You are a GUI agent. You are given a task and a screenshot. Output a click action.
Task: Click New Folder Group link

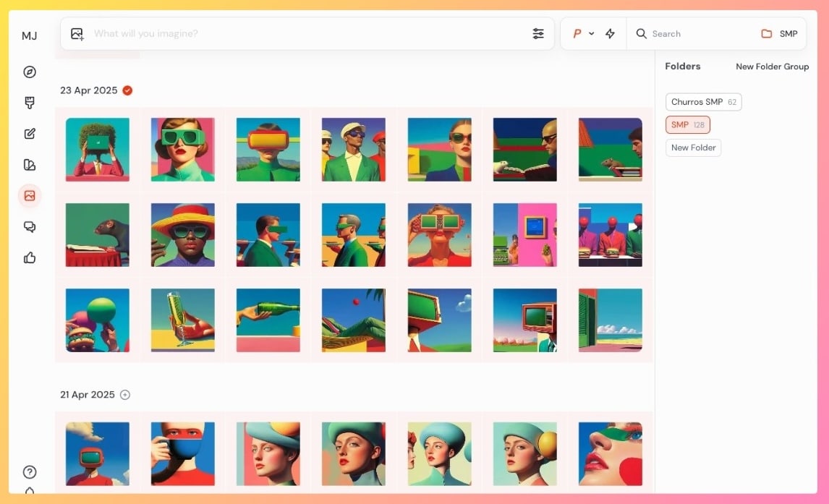tap(772, 67)
